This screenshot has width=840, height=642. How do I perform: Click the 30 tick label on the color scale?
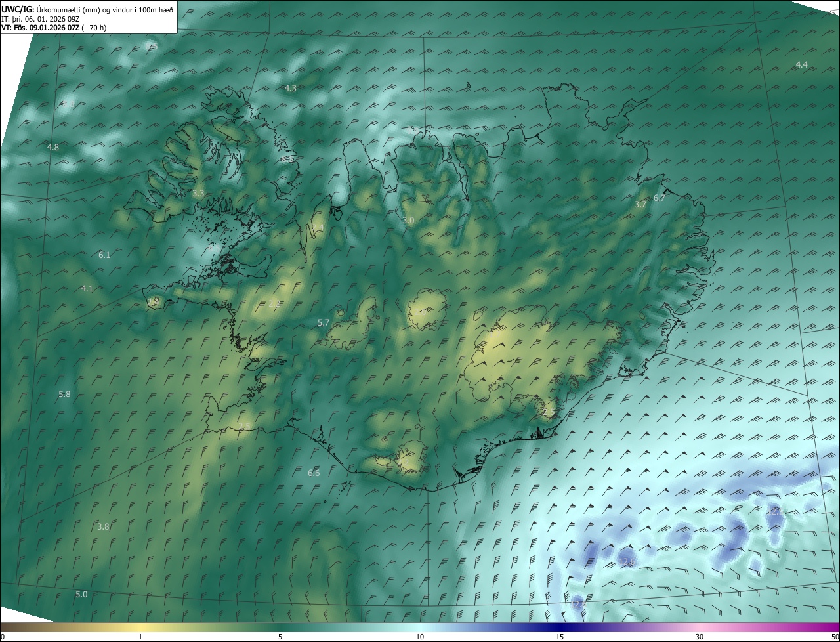point(700,637)
